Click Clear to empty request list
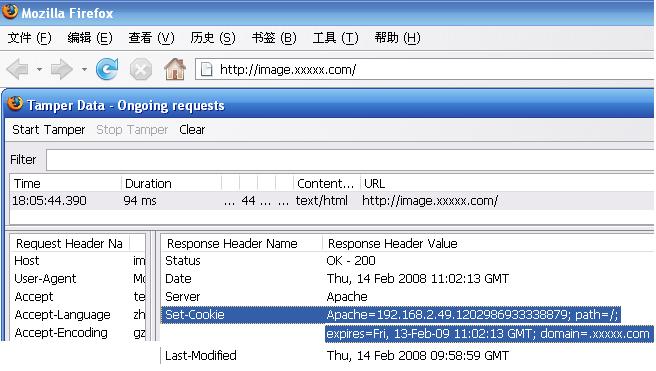This screenshot has width=656, height=371. tap(192, 130)
